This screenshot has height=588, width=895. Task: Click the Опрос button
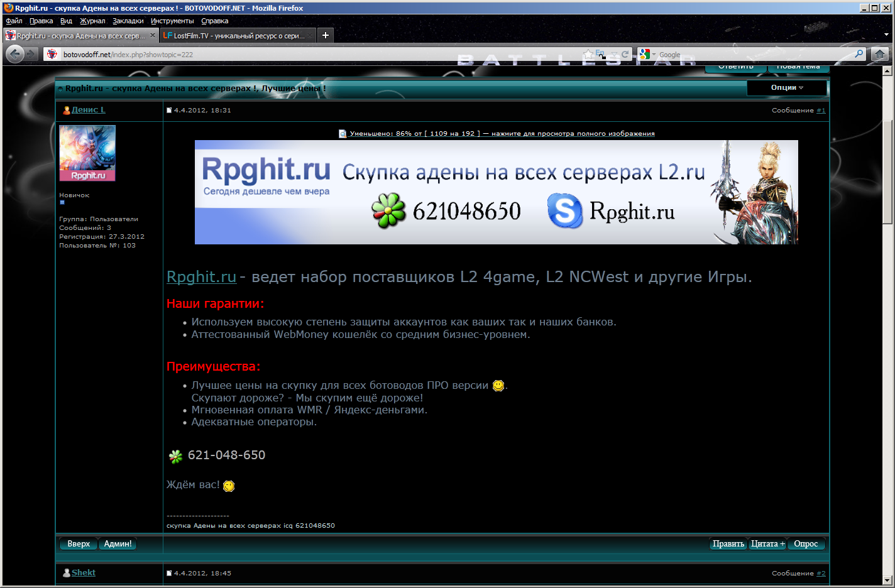click(806, 543)
